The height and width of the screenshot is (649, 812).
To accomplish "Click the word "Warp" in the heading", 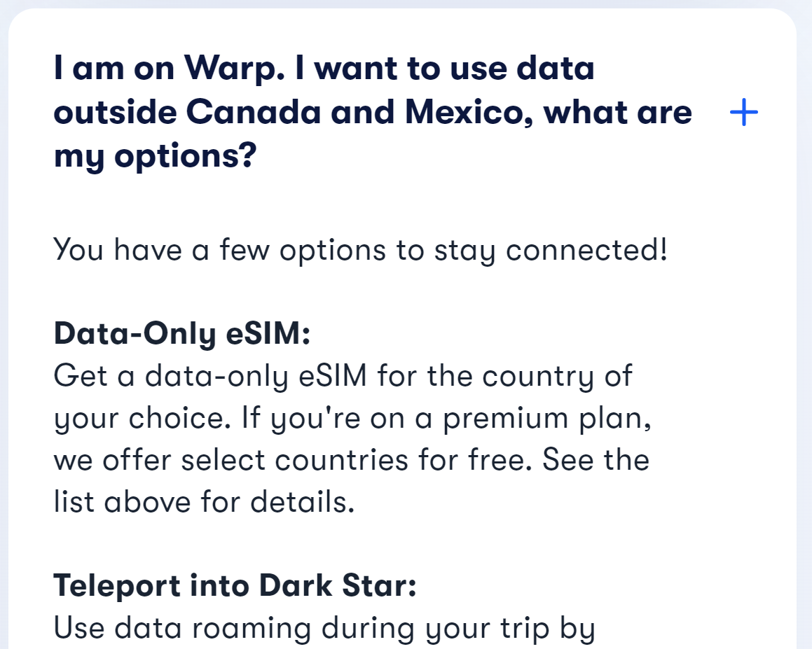I will [x=235, y=70].
